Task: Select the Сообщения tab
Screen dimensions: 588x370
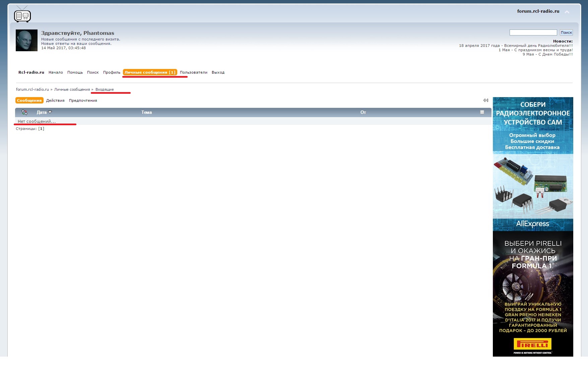Action: coord(29,100)
